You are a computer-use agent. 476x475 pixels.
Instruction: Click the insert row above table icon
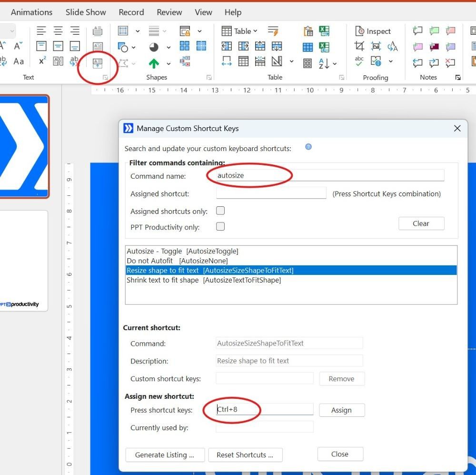coord(260,46)
